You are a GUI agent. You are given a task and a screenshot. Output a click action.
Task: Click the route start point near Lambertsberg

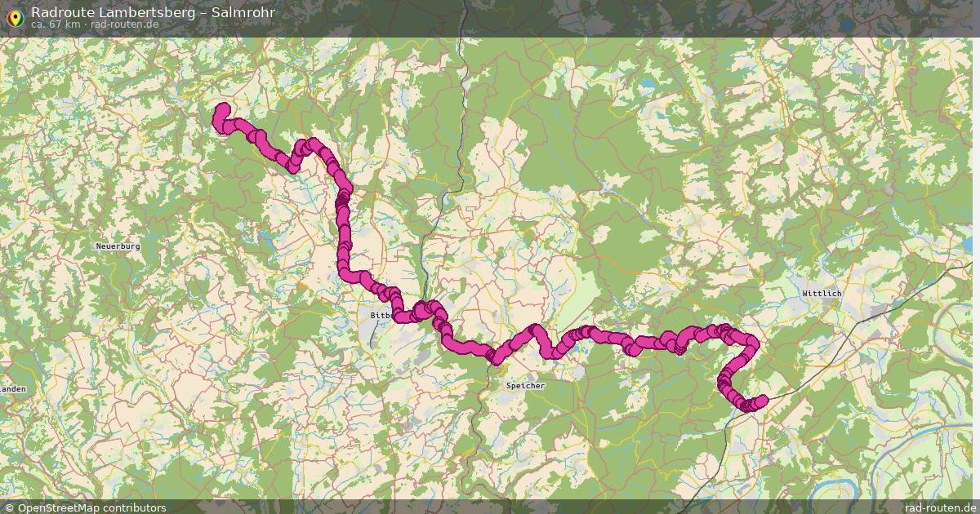click(x=223, y=109)
